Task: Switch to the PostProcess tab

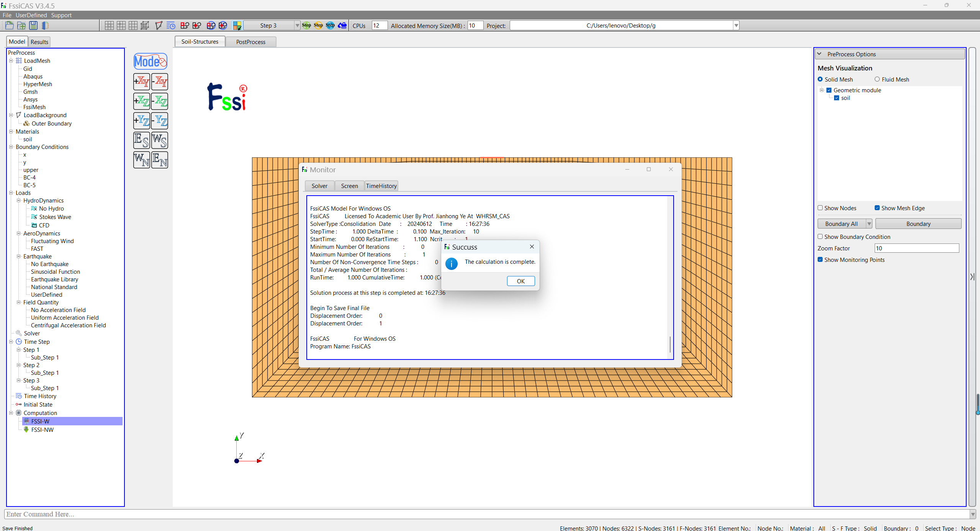Action: tap(251, 42)
